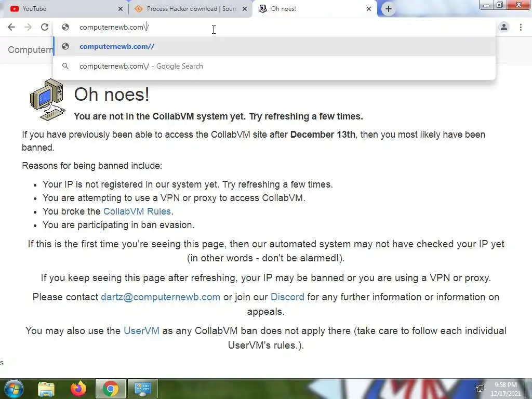This screenshot has width=532, height=399.
Task: Open the CollabVM Rules link
Action: pos(137,211)
